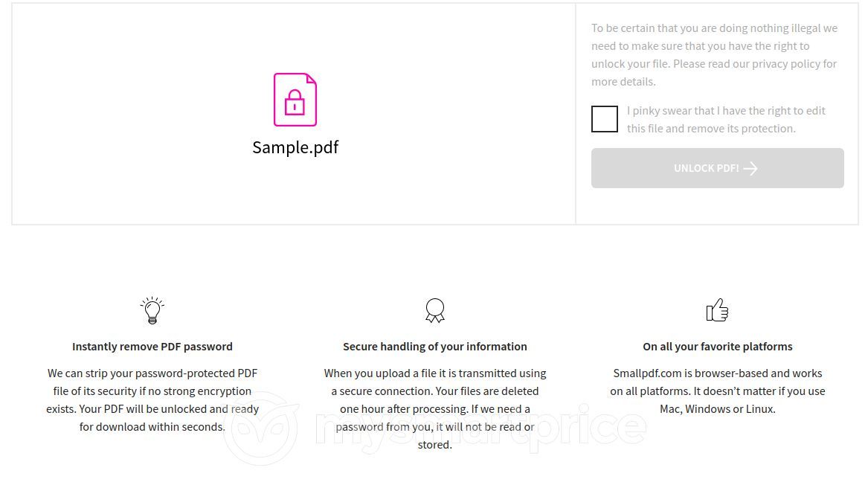The image size is (868, 488).
Task: Click the 'Mac, Windows or Linux' text line
Action: pyautogui.click(x=718, y=409)
